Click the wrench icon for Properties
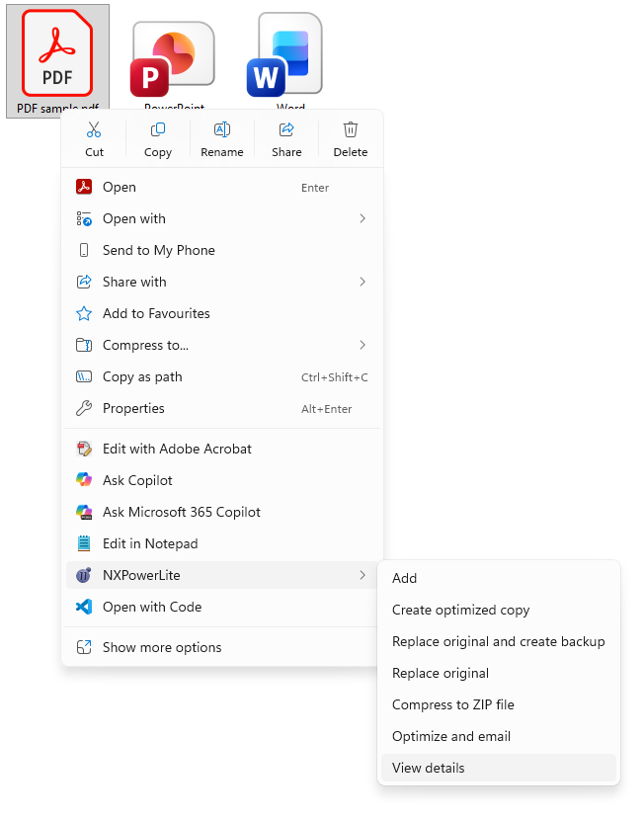Screen dimensions: 644x822 pos(84,408)
